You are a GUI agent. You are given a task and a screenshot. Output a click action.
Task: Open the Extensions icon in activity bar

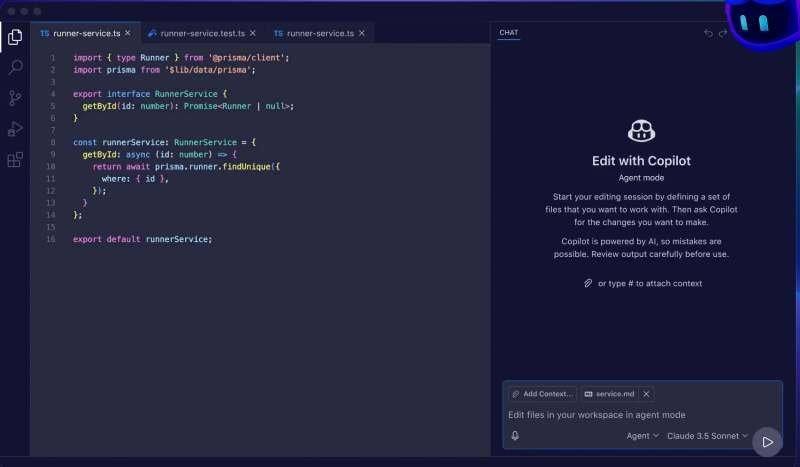(x=15, y=160)
